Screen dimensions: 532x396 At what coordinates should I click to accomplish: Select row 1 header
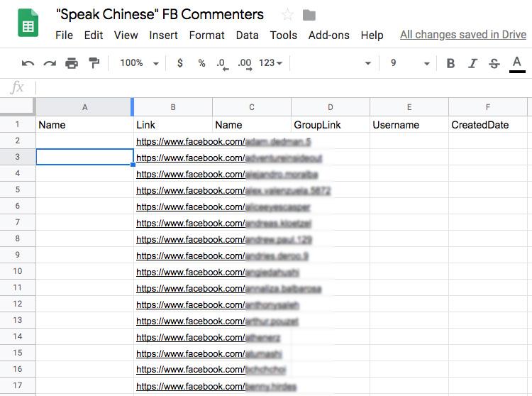[17, 124]
